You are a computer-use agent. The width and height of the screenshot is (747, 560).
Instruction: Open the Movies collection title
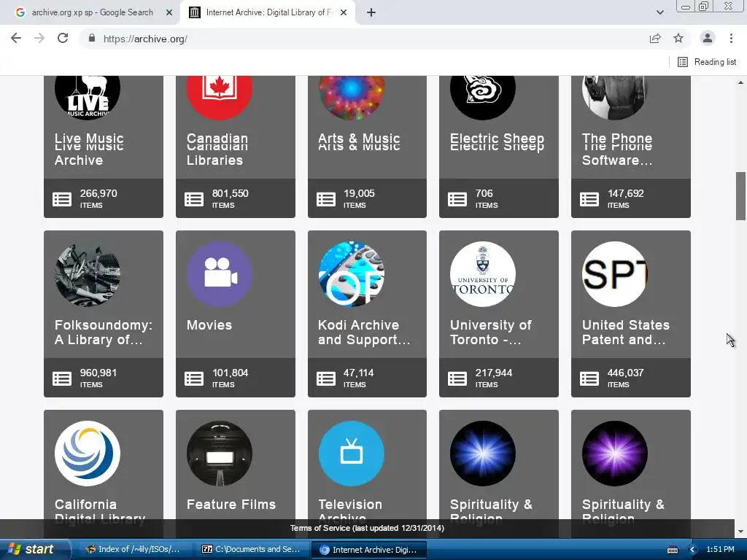click(x=209, y=325)
